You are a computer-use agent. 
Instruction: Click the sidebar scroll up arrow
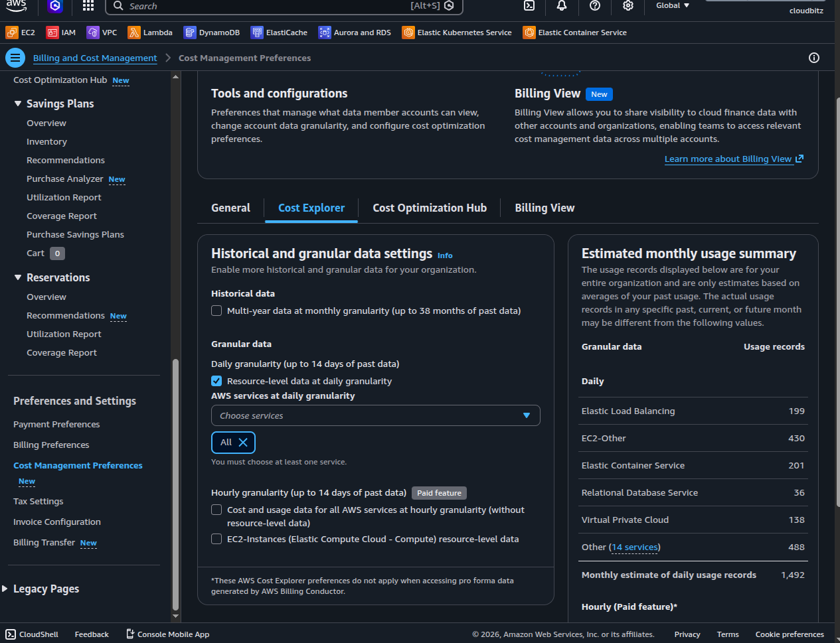coord(175,77)
